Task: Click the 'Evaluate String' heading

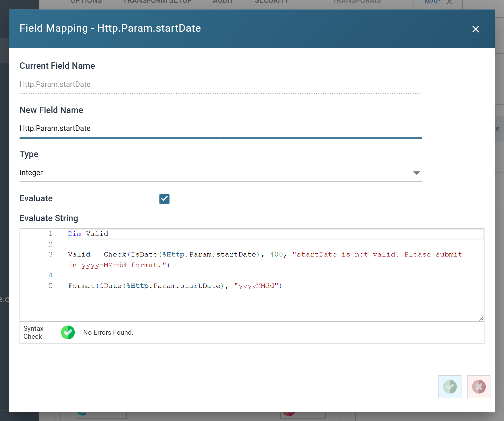Action: [x=49, y=218]
